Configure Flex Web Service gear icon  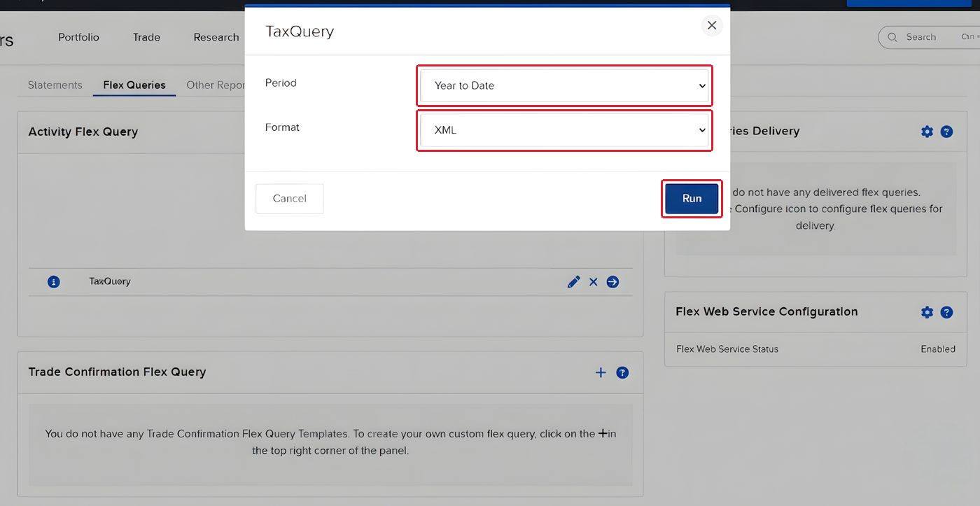click(x=927, y=312)
